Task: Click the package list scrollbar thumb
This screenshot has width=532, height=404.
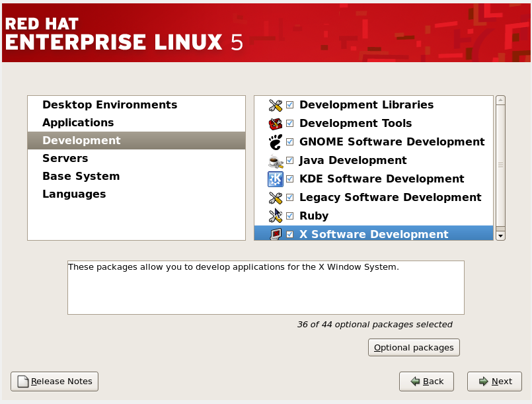Action: tap(500, 165)
